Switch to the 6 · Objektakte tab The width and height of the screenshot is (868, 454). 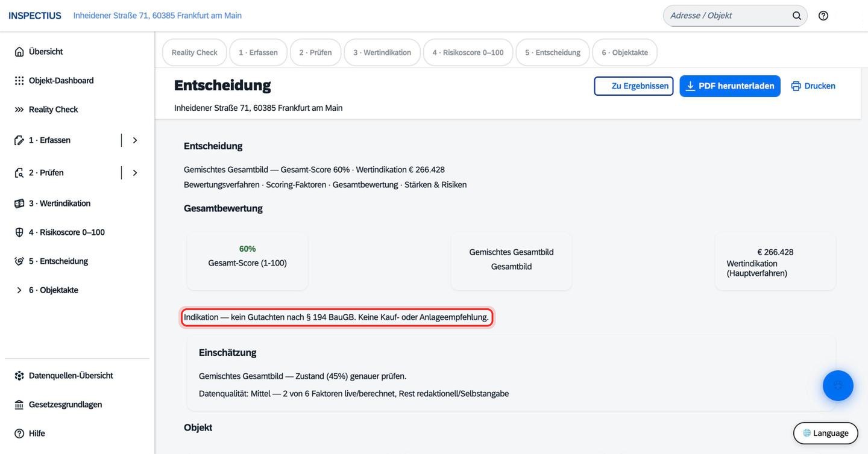(x=625, y=52)
